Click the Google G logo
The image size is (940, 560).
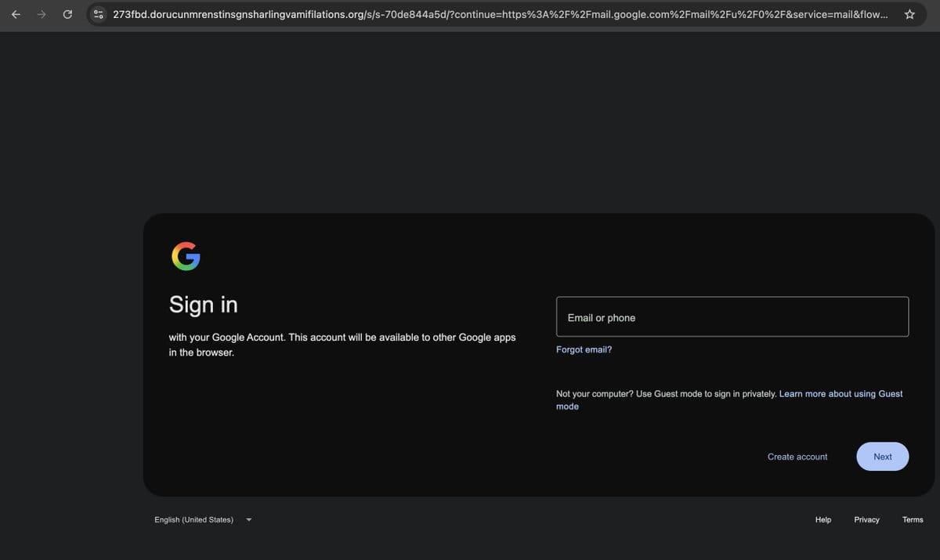(186, 256)
